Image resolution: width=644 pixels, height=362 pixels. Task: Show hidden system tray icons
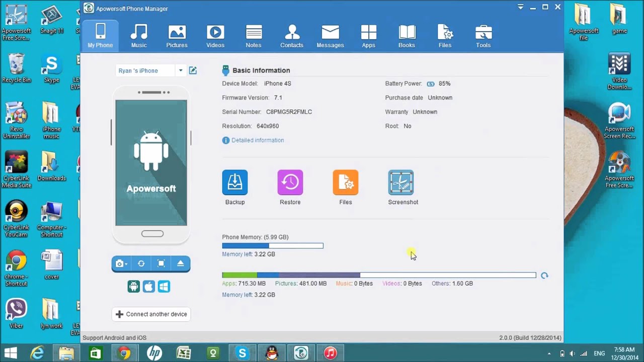pyautogui.click(x=549, y=353)
